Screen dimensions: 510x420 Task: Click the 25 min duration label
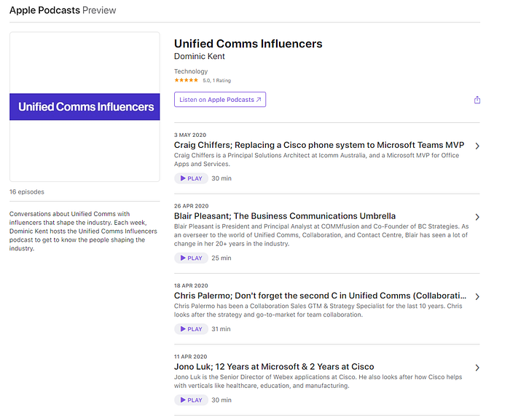tap(221, 258)
